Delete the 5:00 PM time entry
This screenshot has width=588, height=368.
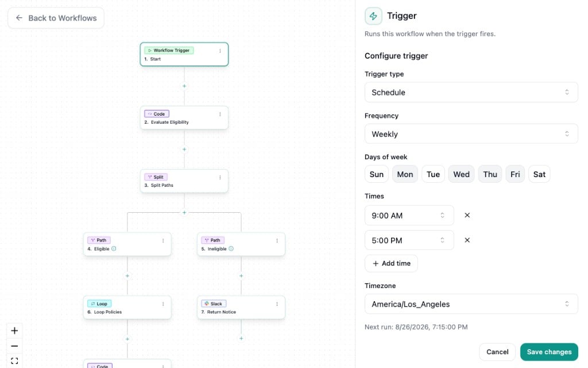(x=467, y=240)
